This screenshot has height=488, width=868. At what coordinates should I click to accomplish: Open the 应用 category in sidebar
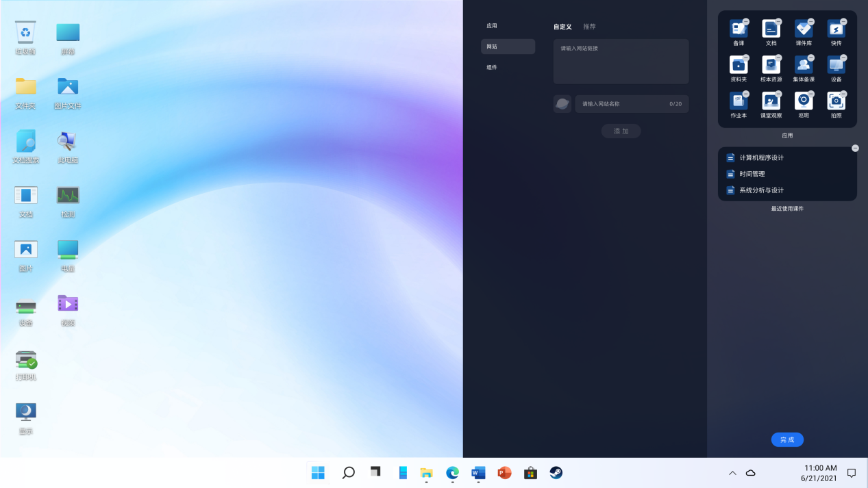click(x=492, y=26)
